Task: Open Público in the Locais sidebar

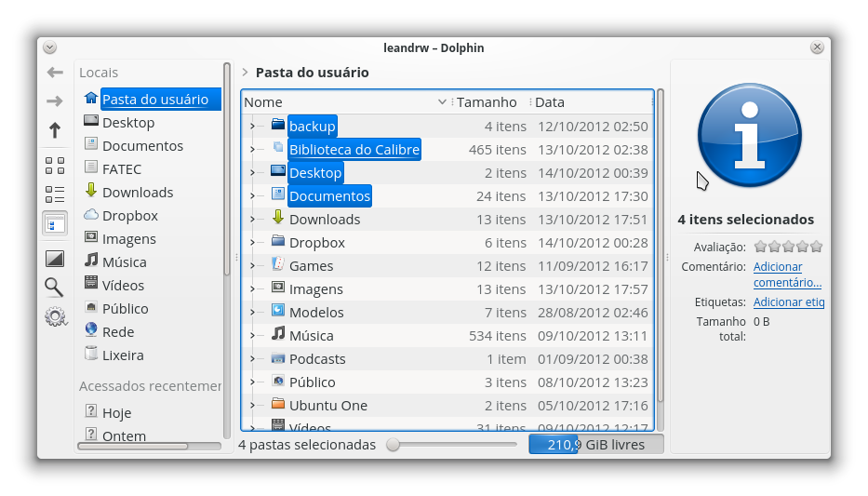Action: (125, 308)
